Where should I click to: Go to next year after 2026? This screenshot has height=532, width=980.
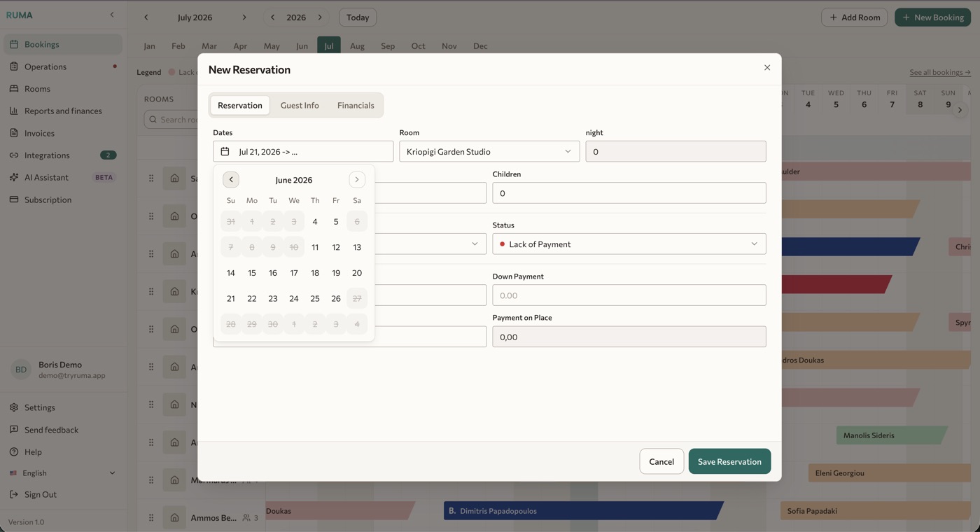point(320,17)
